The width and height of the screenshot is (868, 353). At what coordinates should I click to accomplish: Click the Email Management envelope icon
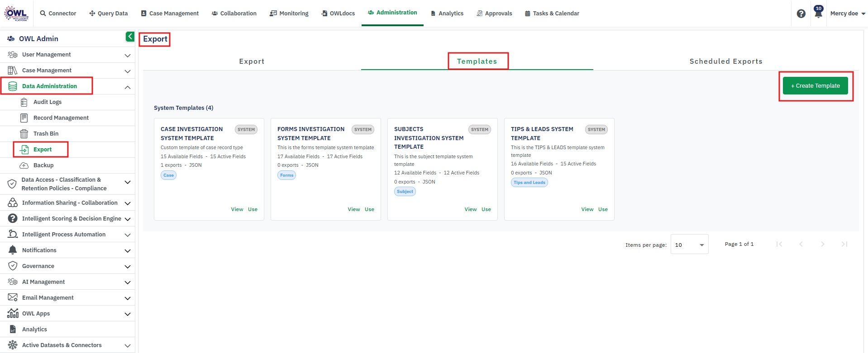point(13,298)
